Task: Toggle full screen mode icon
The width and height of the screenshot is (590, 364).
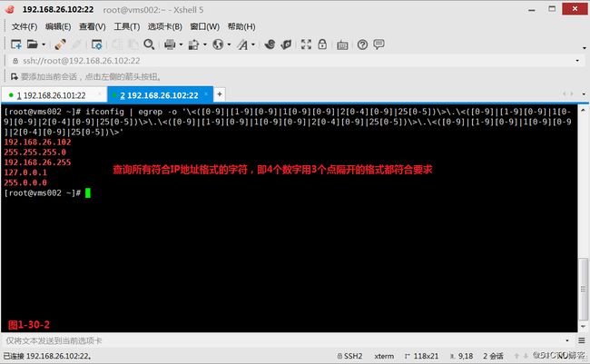Action: pos(306,44)
